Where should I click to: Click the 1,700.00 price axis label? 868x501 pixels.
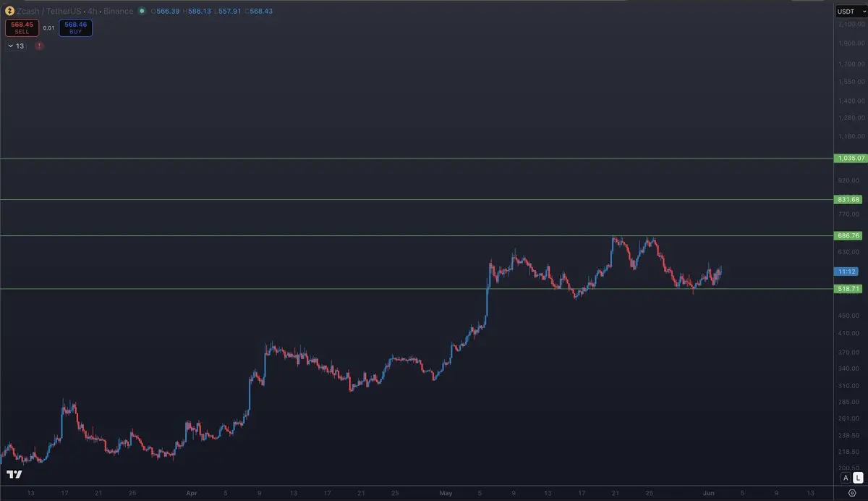coord(851,63)
